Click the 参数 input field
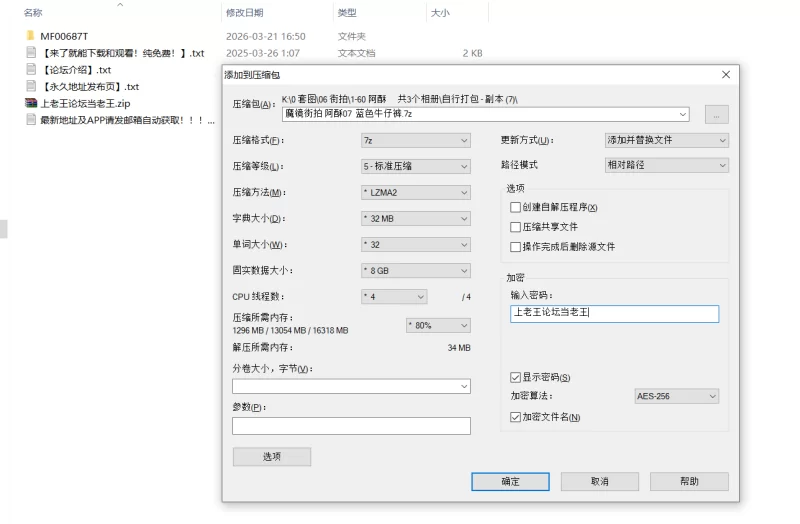This screenshot has height=524, width=800. click(x=351, y=426)
